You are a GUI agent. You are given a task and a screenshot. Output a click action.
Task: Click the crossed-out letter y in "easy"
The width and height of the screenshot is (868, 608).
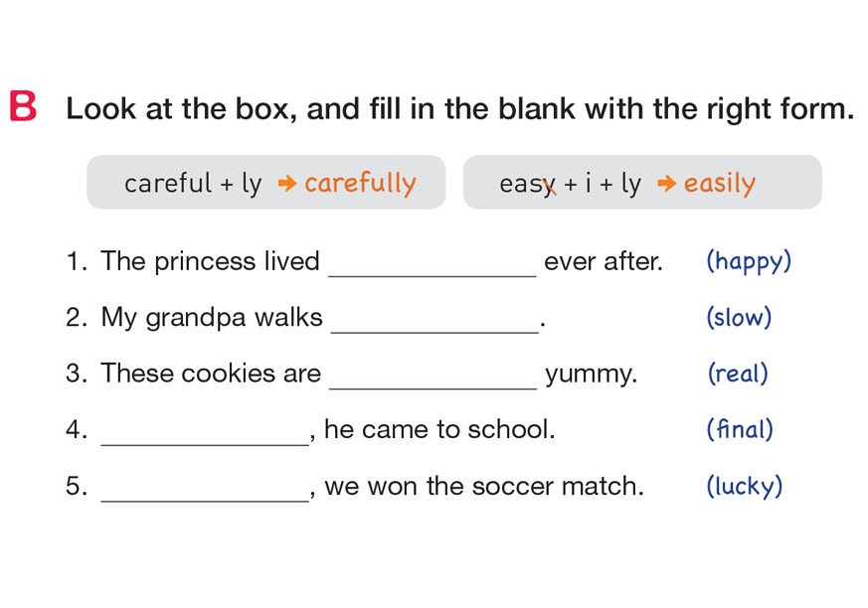pos(548,185)
